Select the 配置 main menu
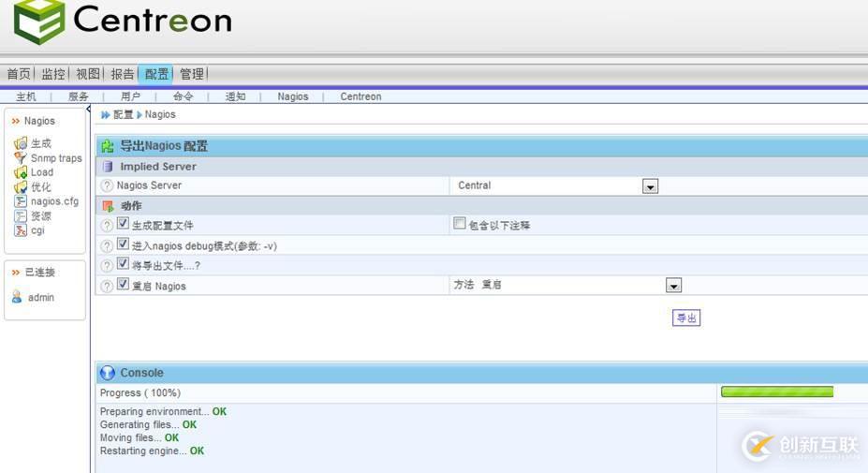The image size is (868, 473). pos(156,74)
